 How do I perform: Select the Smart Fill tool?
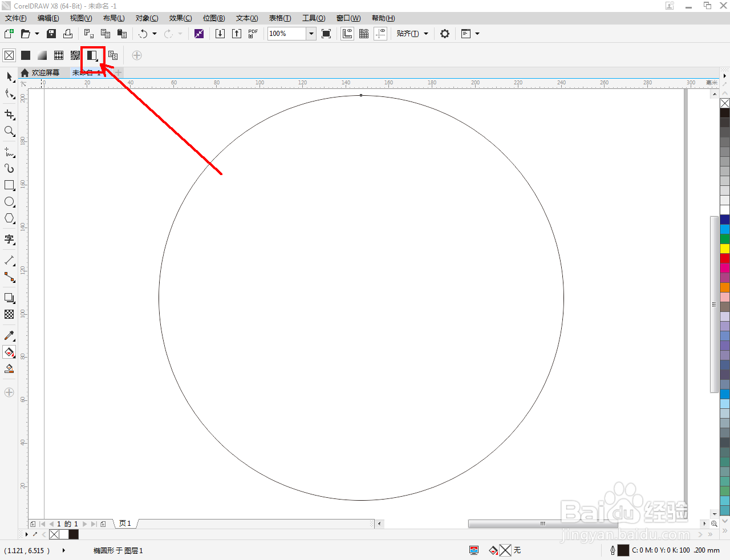click(10, 369)
